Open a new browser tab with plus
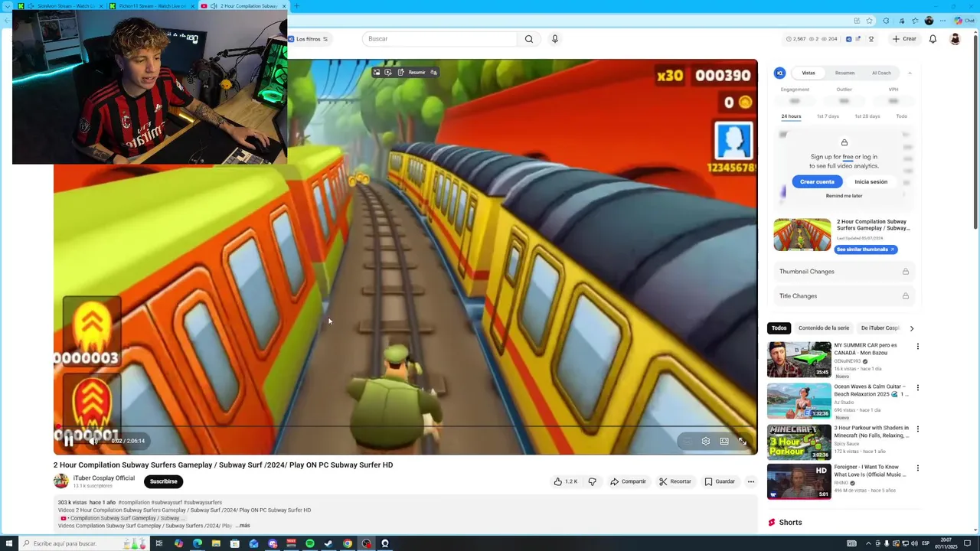980x551 pixels. pyautogui.click(x=297, y=6)
